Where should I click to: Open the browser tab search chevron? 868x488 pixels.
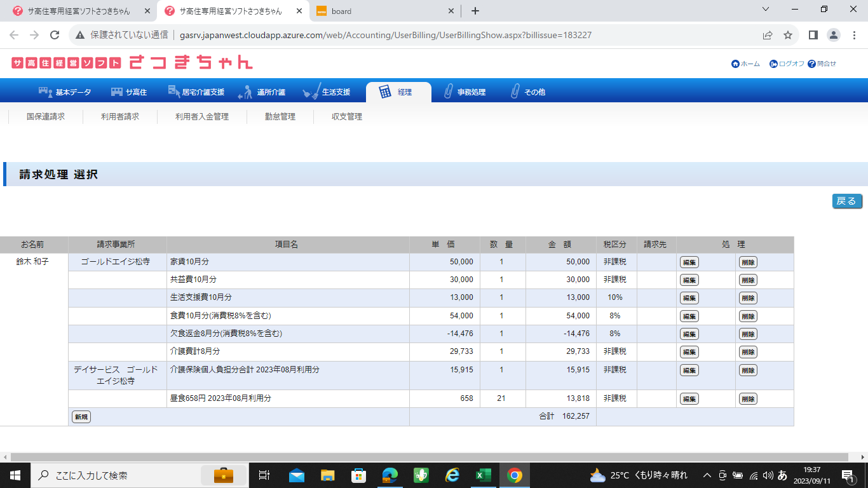[x=766, y=10]
